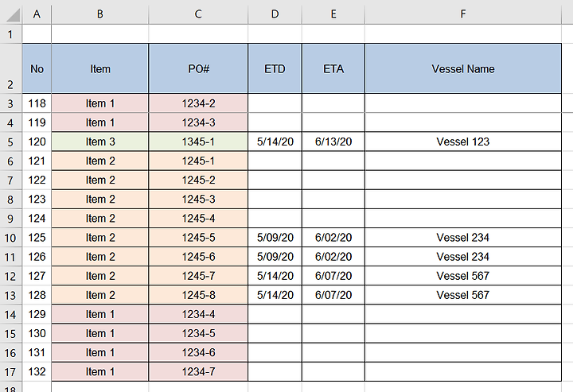Image resolution: width=573 pixels, height=392 pixels.
Task: Select ETA cell 6/13/20
Action: coord(333,142)
